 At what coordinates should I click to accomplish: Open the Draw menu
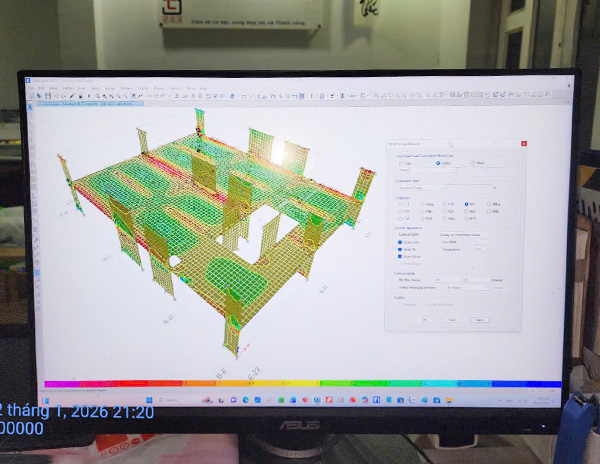point(82,88)
